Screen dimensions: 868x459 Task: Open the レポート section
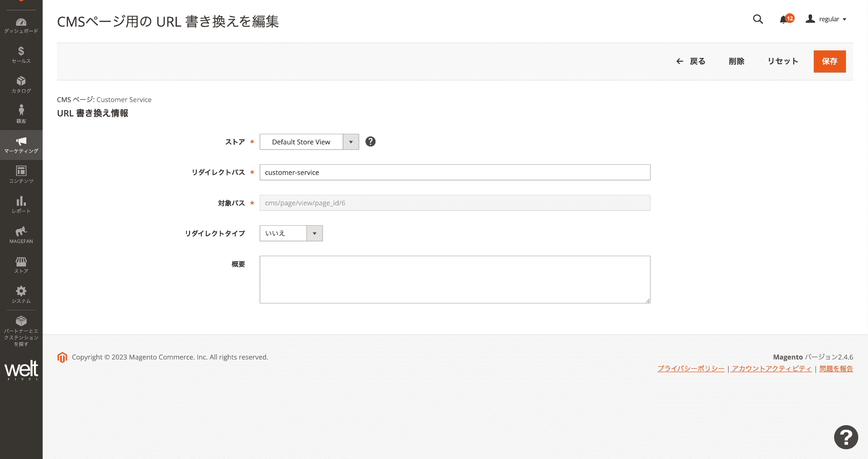click(21, 204)
